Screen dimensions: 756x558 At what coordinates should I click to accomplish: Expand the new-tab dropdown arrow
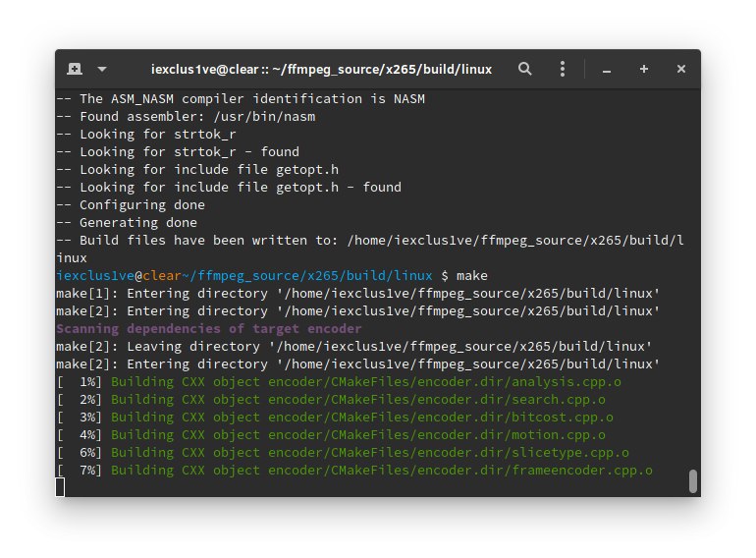102,70
